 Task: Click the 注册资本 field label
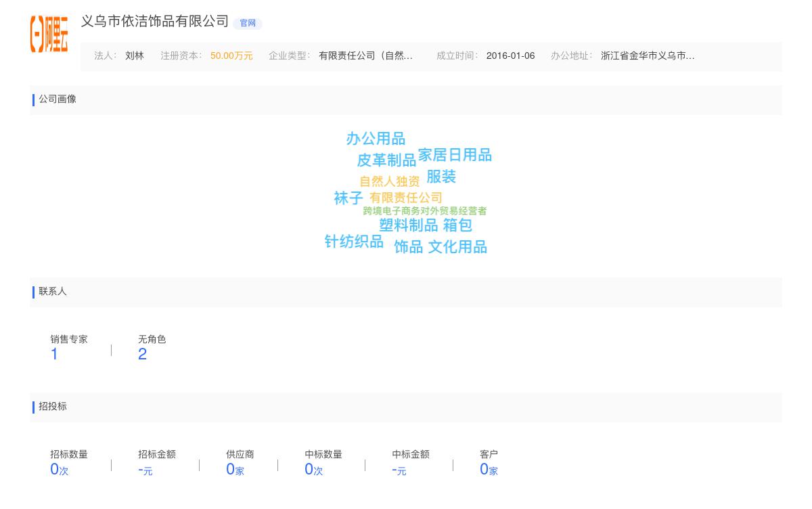[181, 56]
